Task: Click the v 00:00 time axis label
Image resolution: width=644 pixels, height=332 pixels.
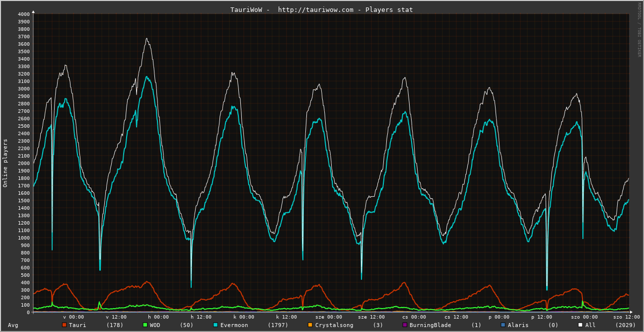Action: [x=73, y=317]
